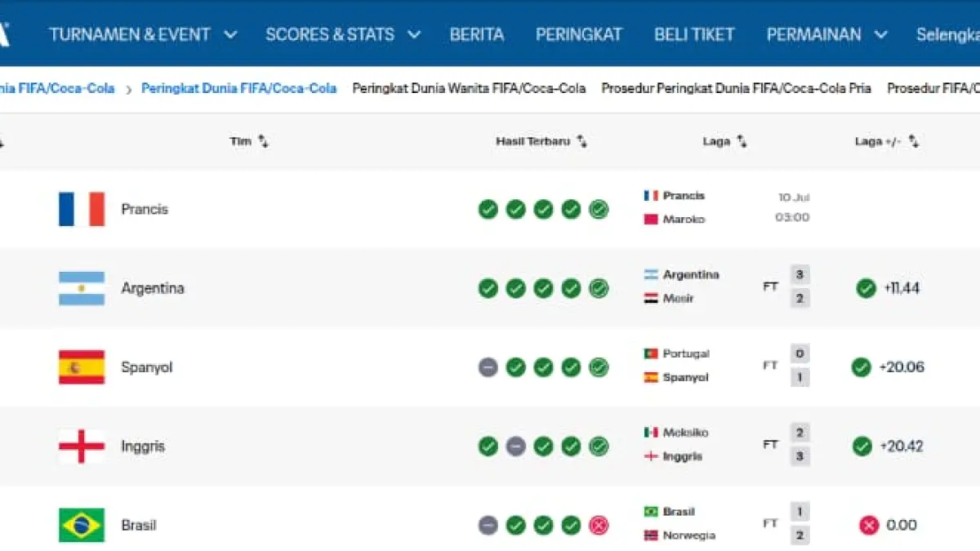Click the +20.42 points value
The width and height of the screenshot is (980, 551).
(902, 447)
